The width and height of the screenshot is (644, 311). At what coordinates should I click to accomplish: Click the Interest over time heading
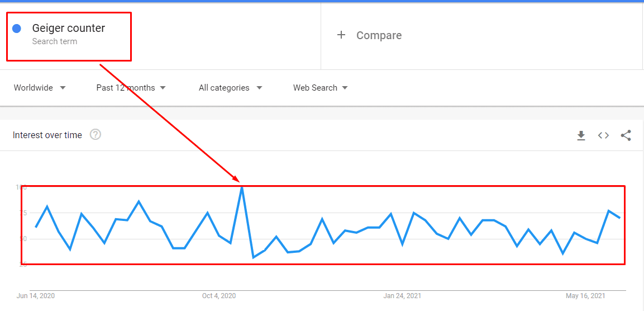(47, 135)
